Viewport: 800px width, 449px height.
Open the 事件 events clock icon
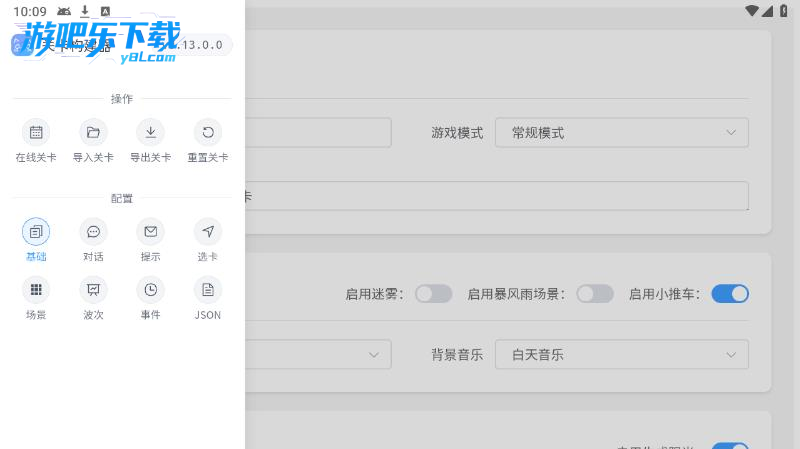pos(150,290)
